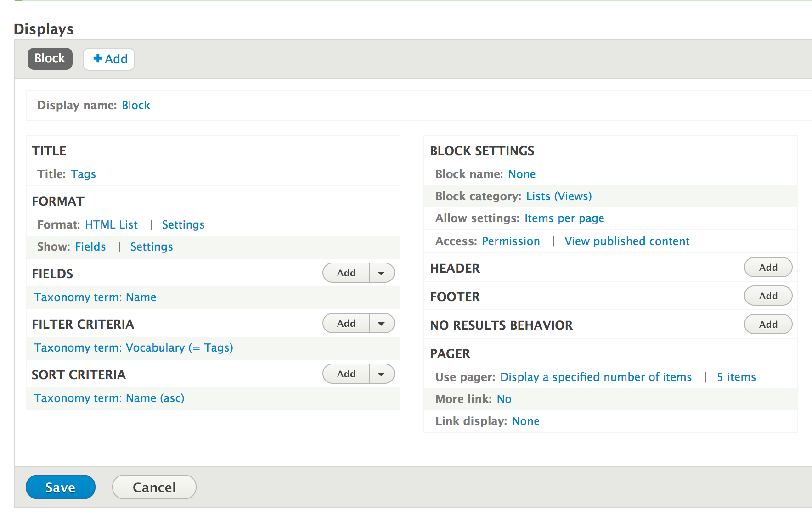Open the Lists (Views) block category
This screenshot has height=526, width=812.
(558, 196)
